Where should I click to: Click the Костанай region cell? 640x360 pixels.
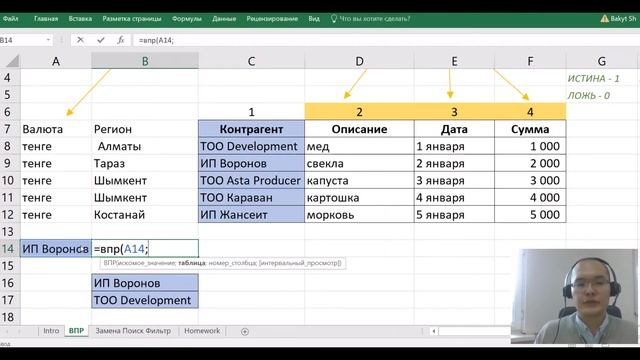145,215
